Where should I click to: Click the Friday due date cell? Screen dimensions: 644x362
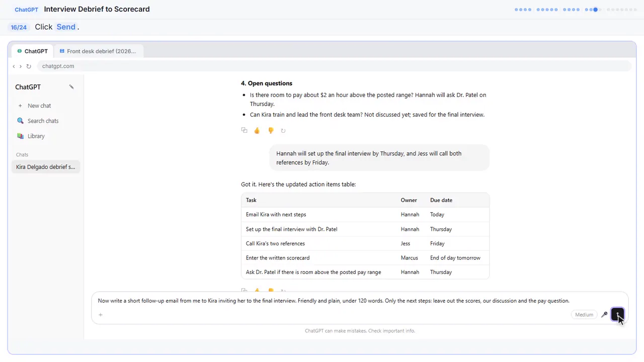(437, 243)
